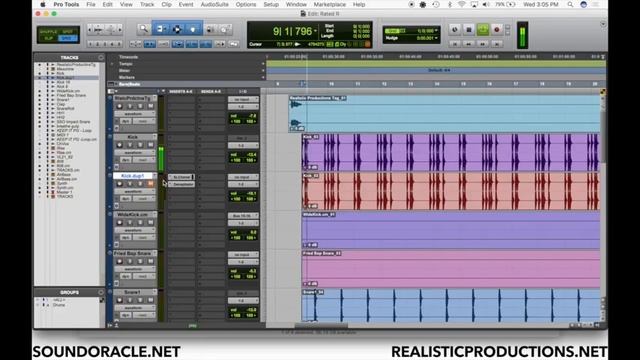
Task: Click the green Play transport button
Action: 483,29
